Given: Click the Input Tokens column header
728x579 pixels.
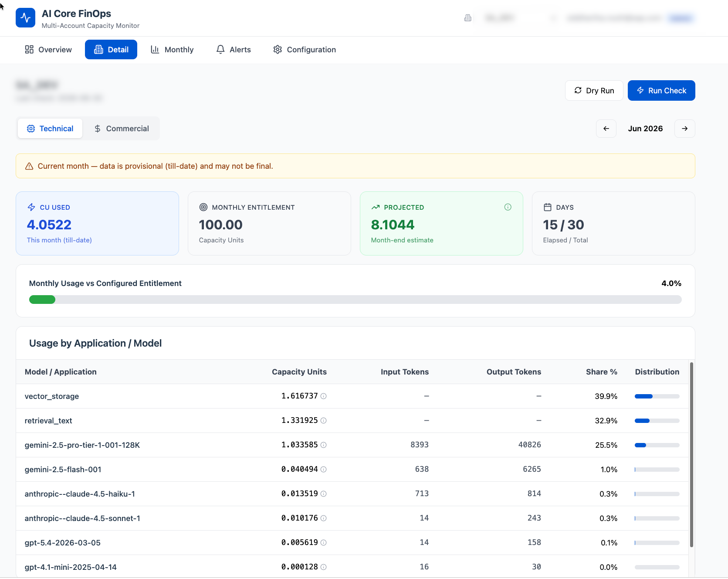Looking at the screenshot, I should [x=405, y=372].
